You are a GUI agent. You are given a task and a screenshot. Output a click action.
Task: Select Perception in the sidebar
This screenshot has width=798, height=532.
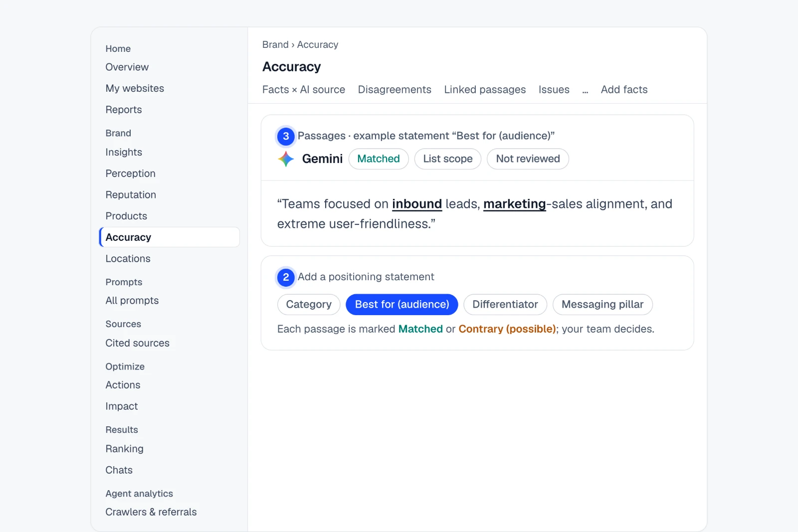tap(130, 174)
